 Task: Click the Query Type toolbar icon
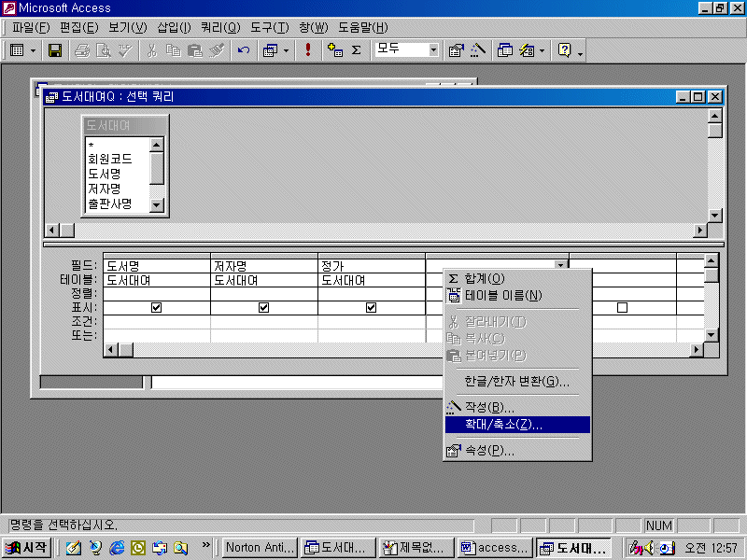271,50
